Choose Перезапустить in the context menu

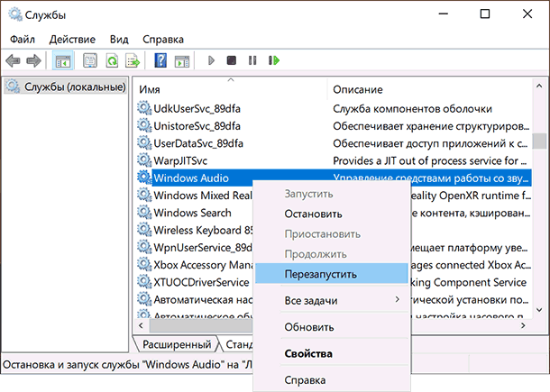[x=331, y=274]
